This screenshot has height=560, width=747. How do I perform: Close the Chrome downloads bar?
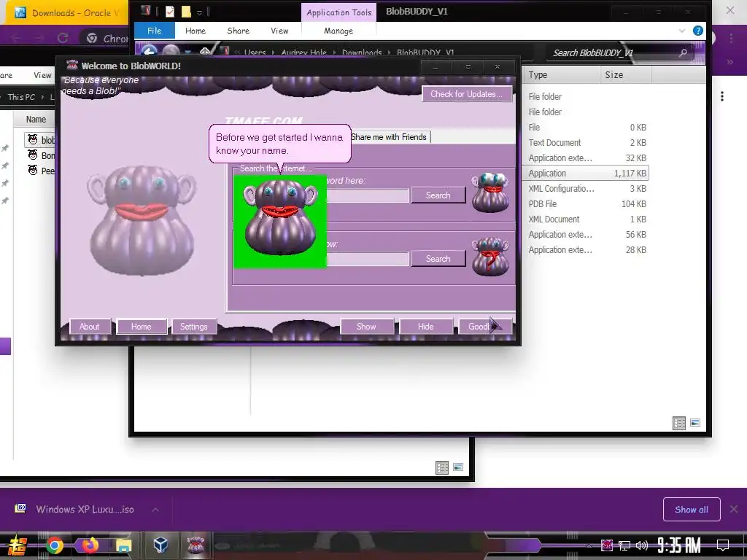[734, 510]
